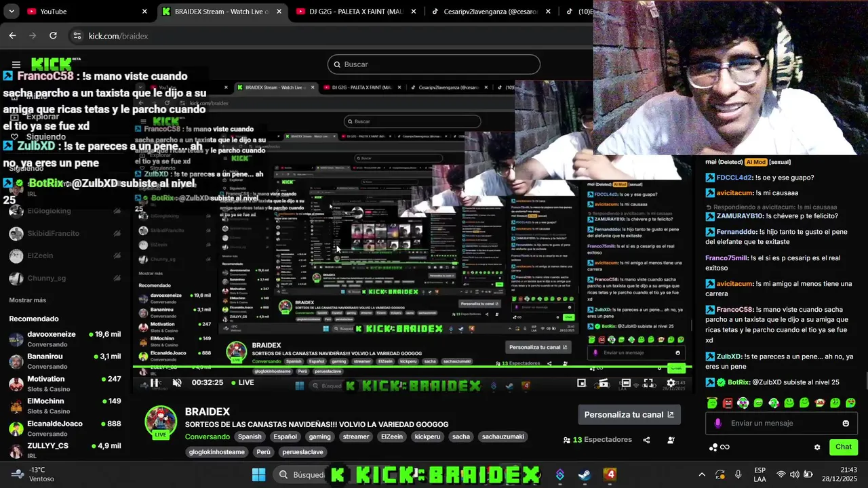The width and height of the screenshot is (868, 488).
Task: Open the Kick hamburger sidebar menu
Action: tap(16, 64)
